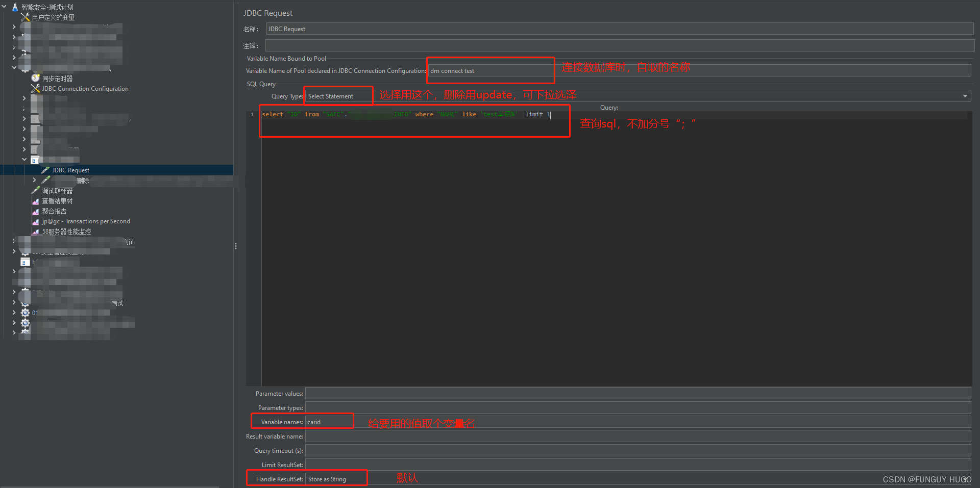Expand the node below JDBC Request
Viewport: 980px width, 488px height.
click(x=34, y=179)
